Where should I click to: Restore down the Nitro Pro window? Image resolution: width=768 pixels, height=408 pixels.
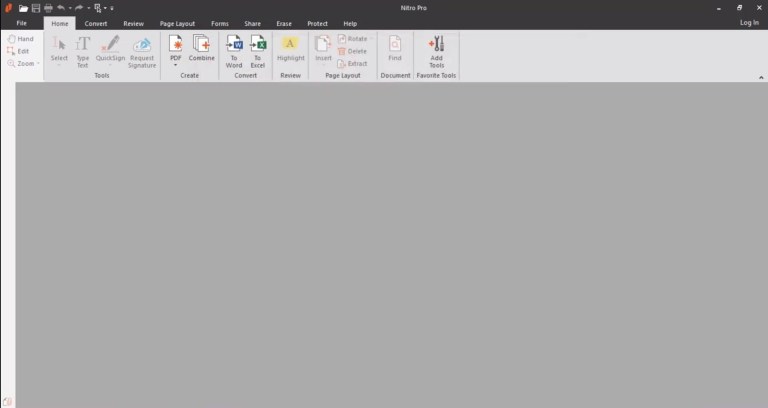739,8
